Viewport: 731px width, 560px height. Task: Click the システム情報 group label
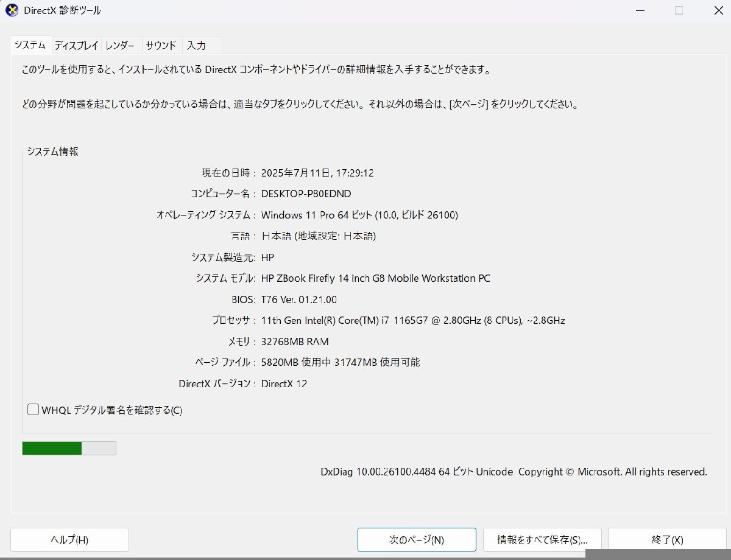tap(52, 152)
